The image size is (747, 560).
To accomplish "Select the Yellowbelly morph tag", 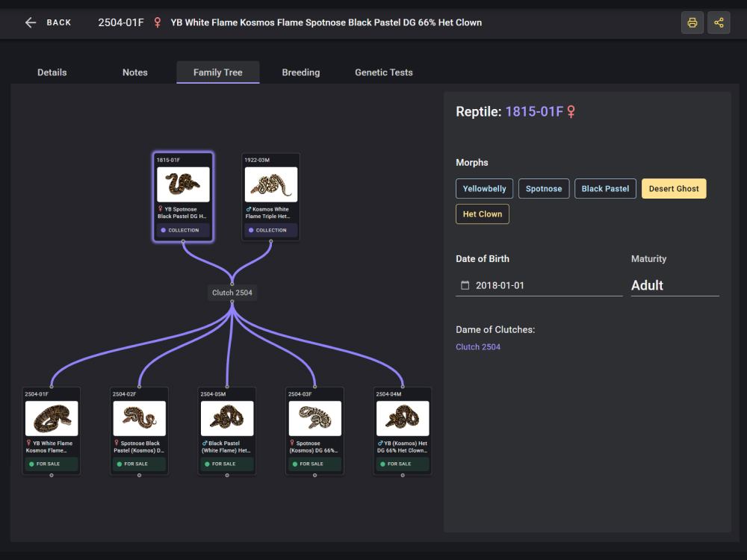I will (484, 189).
